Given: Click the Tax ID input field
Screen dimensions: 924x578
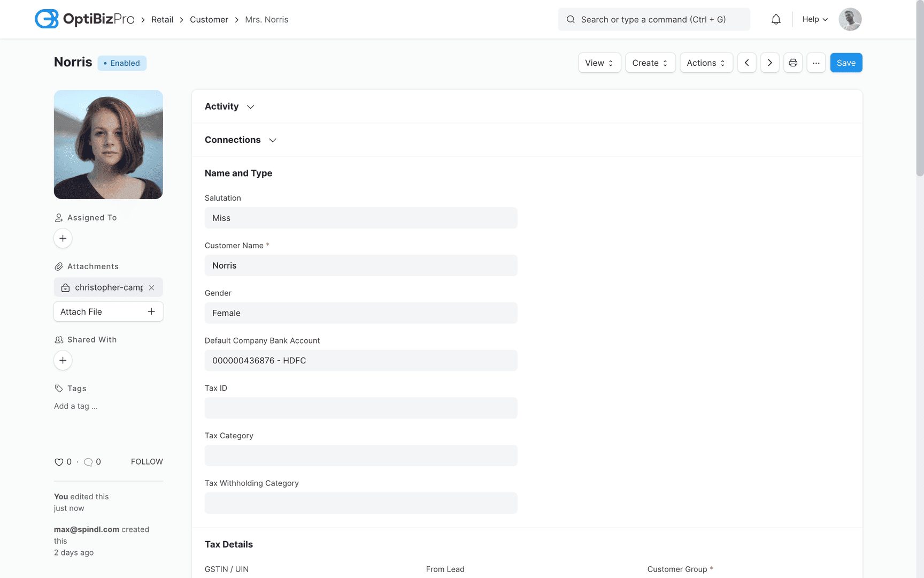Looking at the screenshot, I should 361,408.
